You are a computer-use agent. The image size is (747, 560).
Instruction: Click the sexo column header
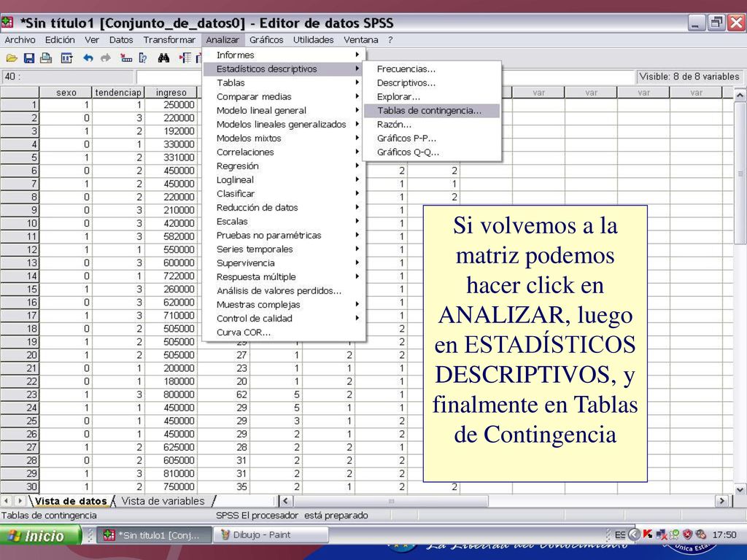(66, 93)
